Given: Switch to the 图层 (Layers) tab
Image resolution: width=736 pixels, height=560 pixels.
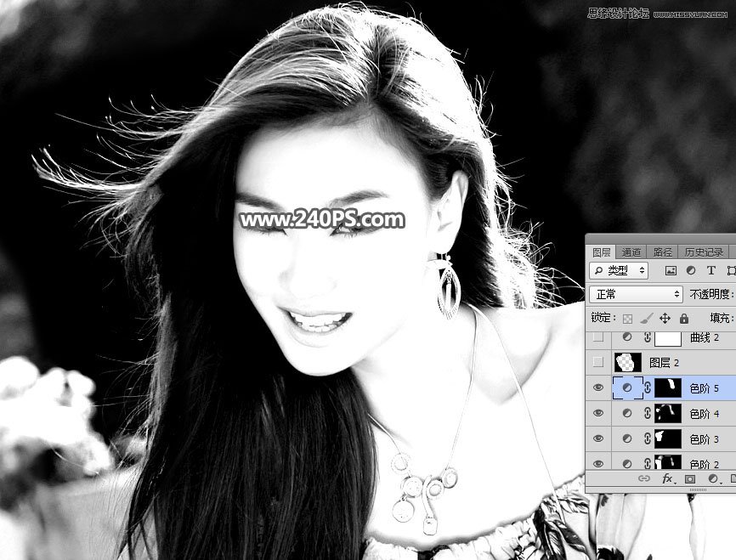Looking at the screenshot, I should [x=601, y=252].
